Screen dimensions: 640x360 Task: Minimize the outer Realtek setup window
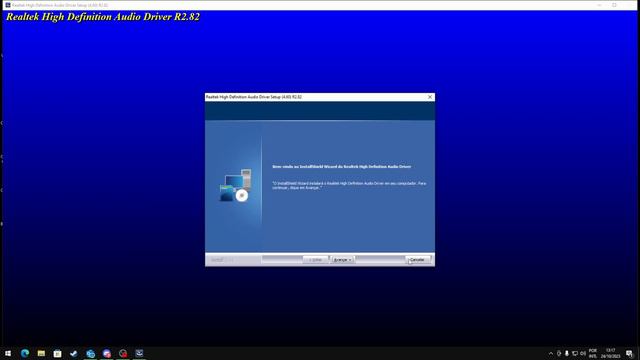click(x=599, y=5)
